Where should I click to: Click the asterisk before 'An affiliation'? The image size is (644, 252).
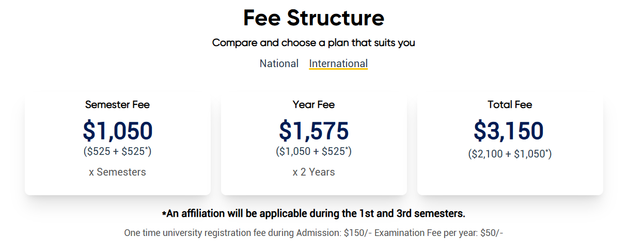[164, 214]
